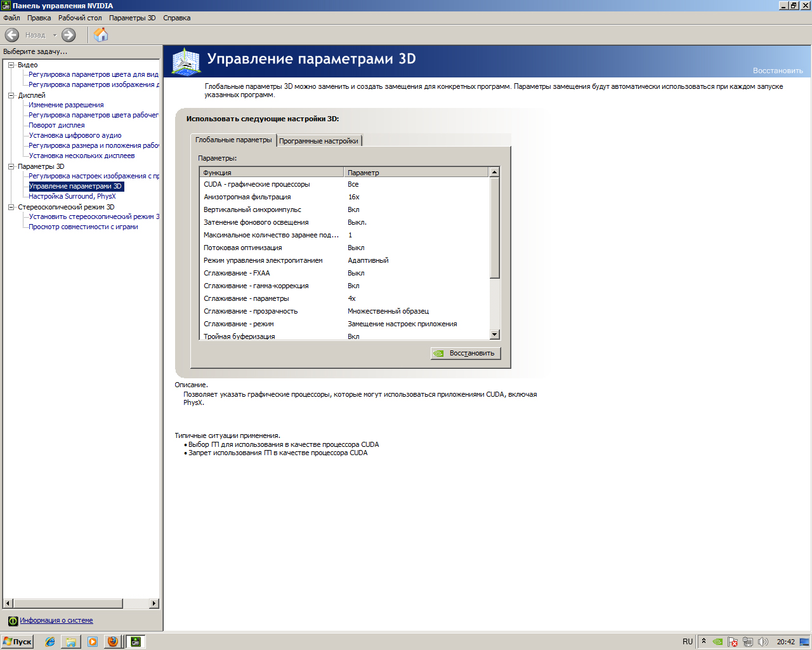Click the settings list vertical scrollbar thumb
Image resolution: width=812 pixels, height=650 pixels.
[x=495, y=228]
